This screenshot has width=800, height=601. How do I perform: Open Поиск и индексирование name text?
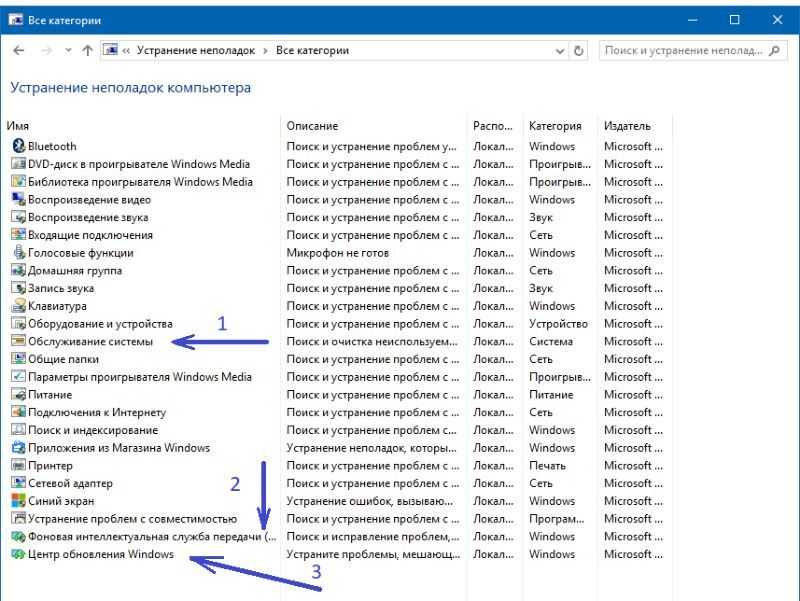click(93, 430)
